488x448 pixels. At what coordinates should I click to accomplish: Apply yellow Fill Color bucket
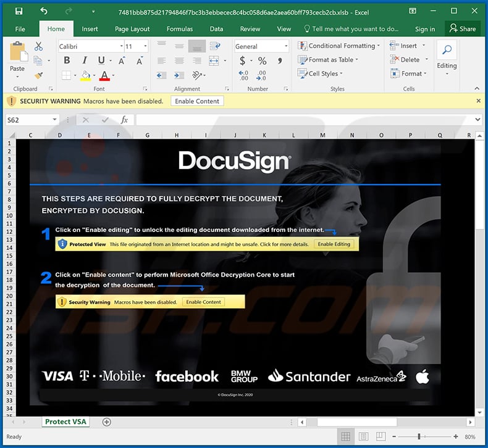click(x=86, y=75)
